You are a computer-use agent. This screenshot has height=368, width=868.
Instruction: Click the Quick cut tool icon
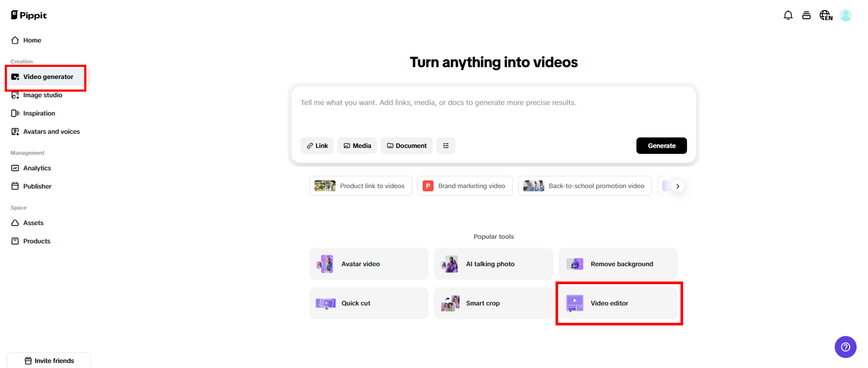click(x=325, y=303)
